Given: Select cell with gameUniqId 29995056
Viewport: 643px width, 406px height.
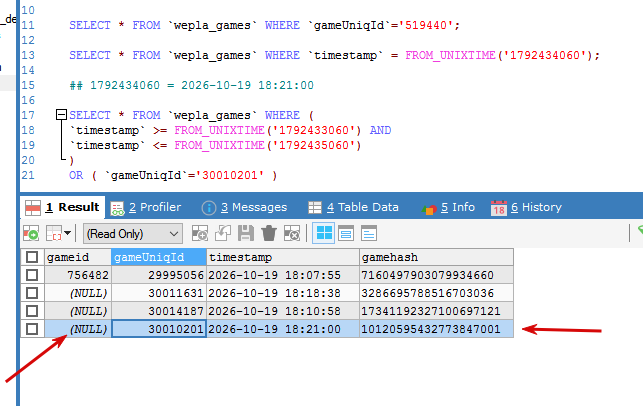Looking at the screenshot, I should [x=159, y=275].
